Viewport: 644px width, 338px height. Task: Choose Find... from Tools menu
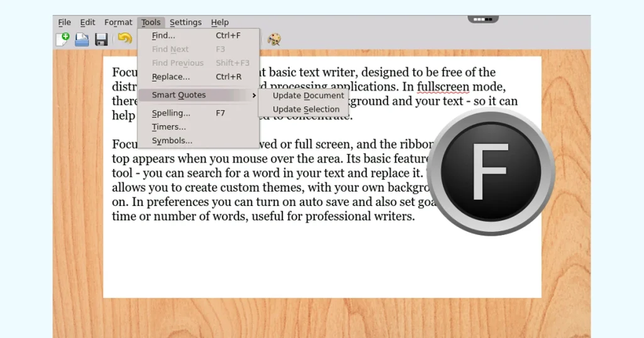tap(199, 36)
